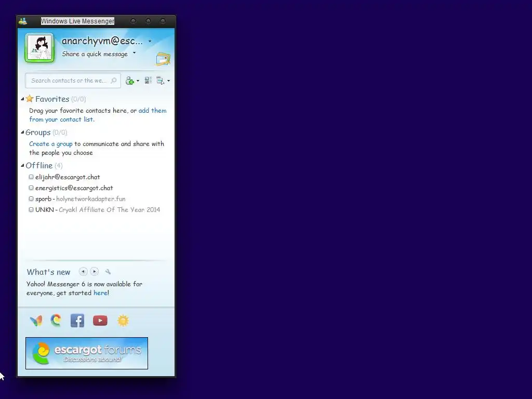This screenshot has height=399, width=532.
Task: Click the Windows Live Messenger title bar icon
Action: pos(23,21)
